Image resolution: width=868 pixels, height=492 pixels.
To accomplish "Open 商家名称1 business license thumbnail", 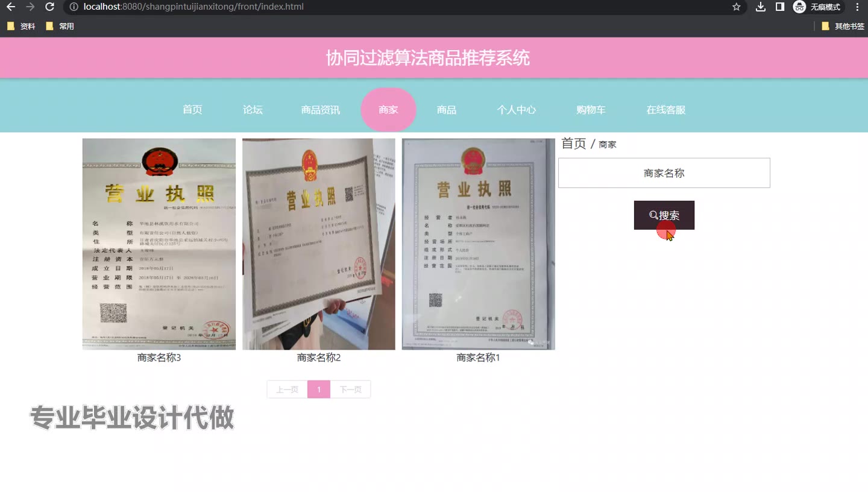I will [479, 244].
